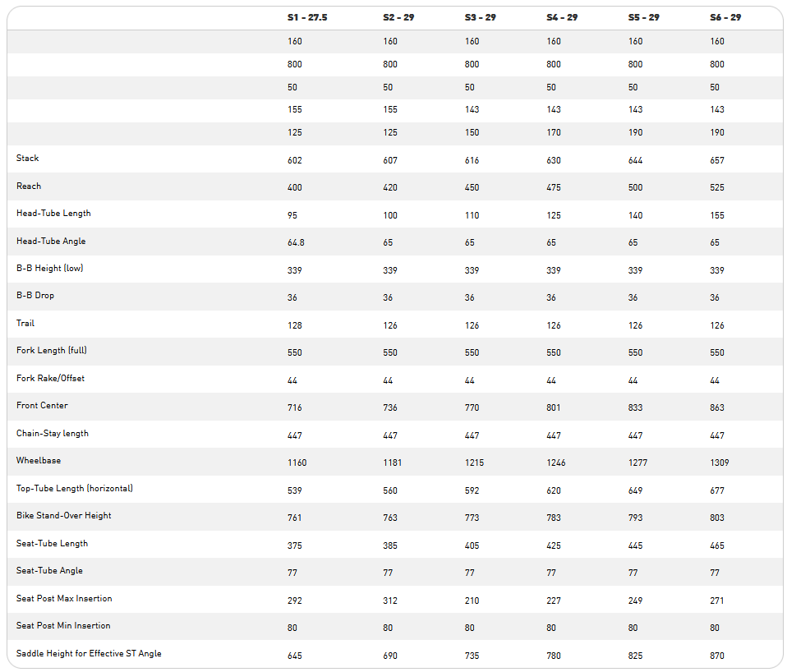Click the S6 - 29 column header
Viewport: 787px width, 672px height.
tap(725, 17)
